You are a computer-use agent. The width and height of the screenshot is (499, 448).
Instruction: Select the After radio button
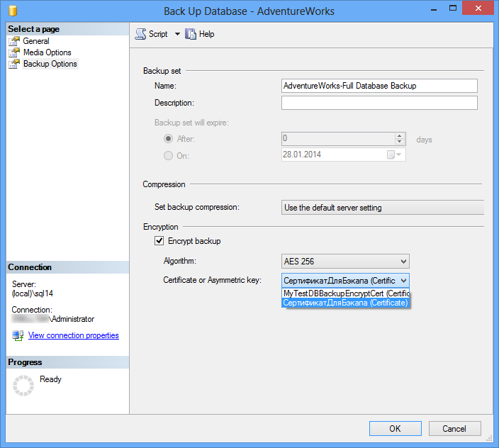pyautogui.click(x=168, y=139)
